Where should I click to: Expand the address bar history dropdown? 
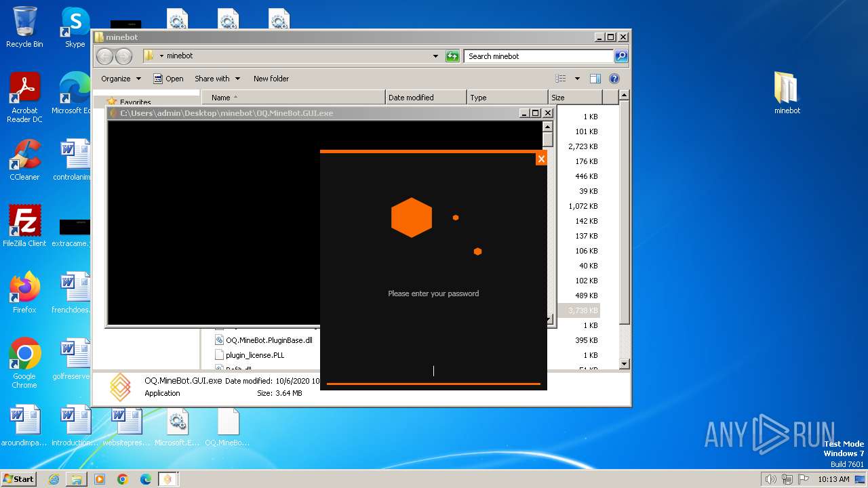tap(435, 56)
